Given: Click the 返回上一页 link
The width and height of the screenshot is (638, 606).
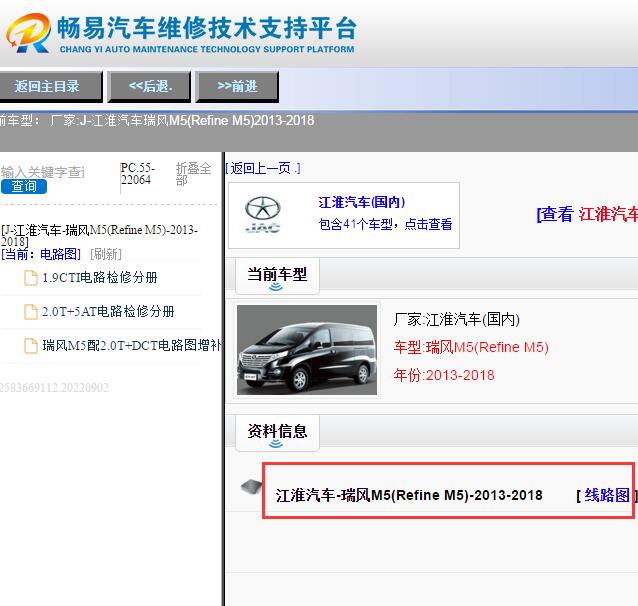Looking at the screenshot, I should coord(263,168).
